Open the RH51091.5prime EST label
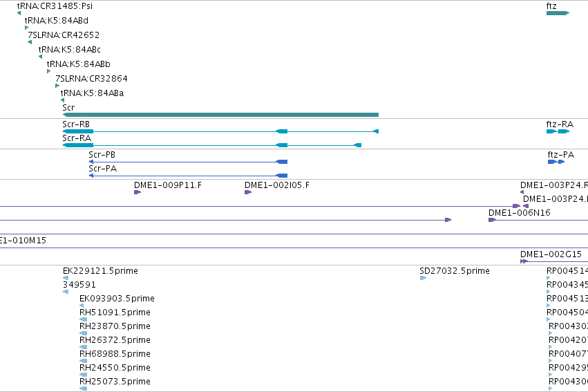Image resolution: width=588 pixels, height=392 pixels. (115, 312)
